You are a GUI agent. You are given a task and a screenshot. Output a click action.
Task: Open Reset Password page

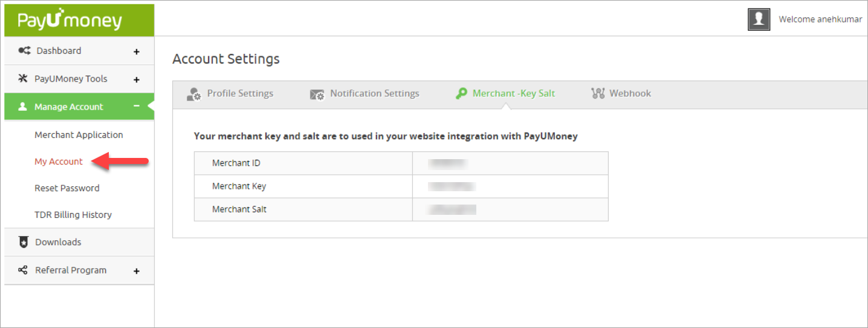[67, 188]
